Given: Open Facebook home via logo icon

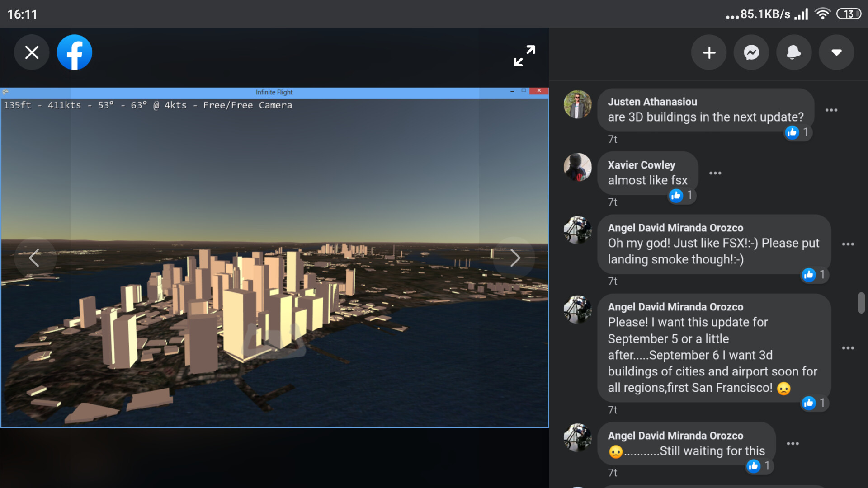Looking at the screenshot, I should tap(75, 52).
